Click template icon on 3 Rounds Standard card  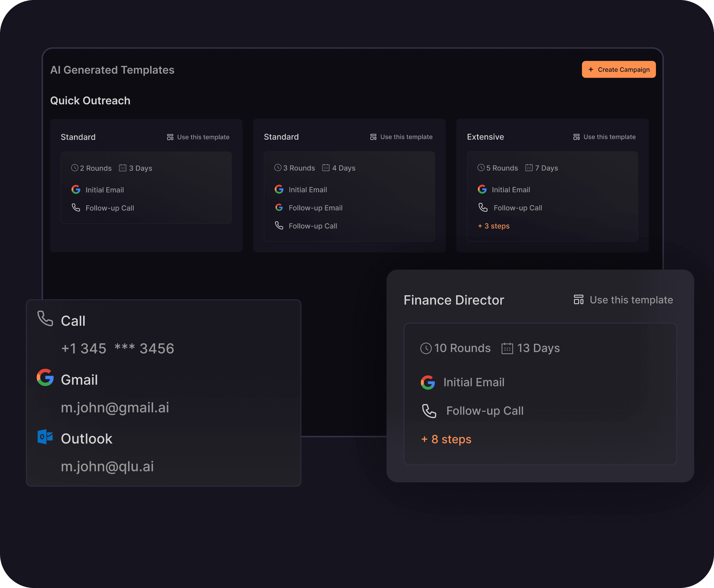point(373,137)
